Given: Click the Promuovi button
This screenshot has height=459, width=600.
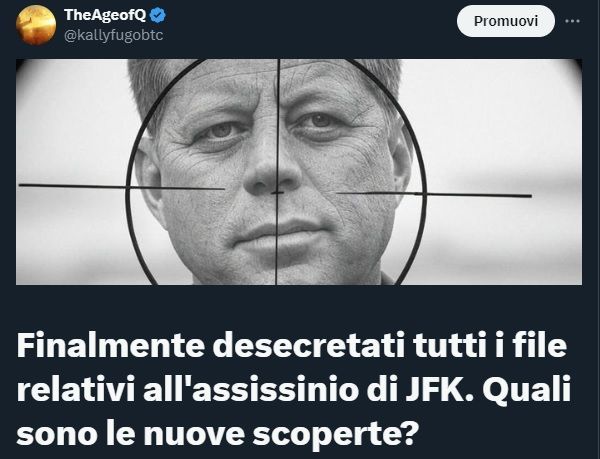Looking at the screenshot, I should coord(505,21).
